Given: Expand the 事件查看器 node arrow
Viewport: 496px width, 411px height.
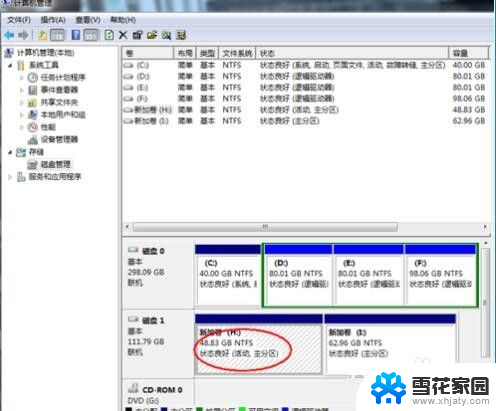Looking at the screenshot, I should coord(22,90).
